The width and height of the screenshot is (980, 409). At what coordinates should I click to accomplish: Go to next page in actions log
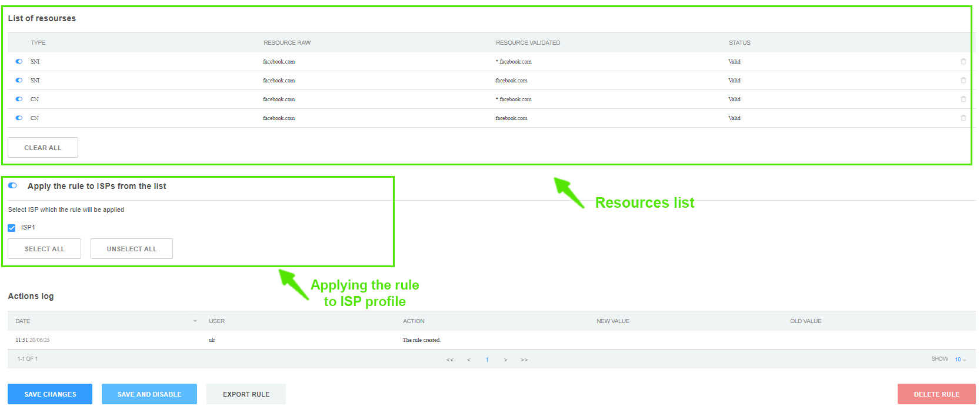coord(505,360)
